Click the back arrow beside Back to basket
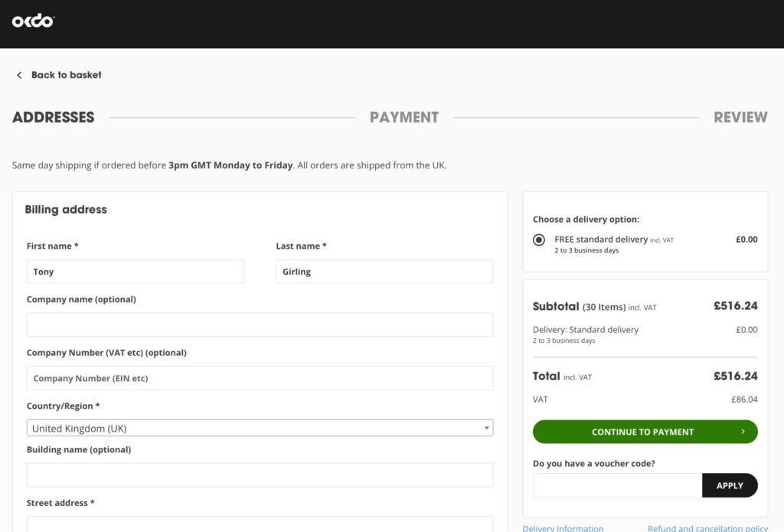Screen dimensions: 784x532 click(19, 75)
